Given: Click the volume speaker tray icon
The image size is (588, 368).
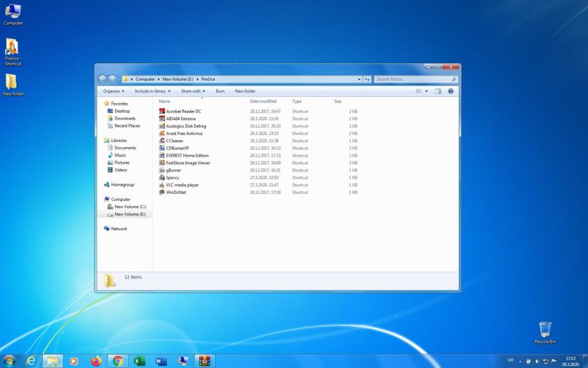Looking at the screenshot, I should [537, 361].
